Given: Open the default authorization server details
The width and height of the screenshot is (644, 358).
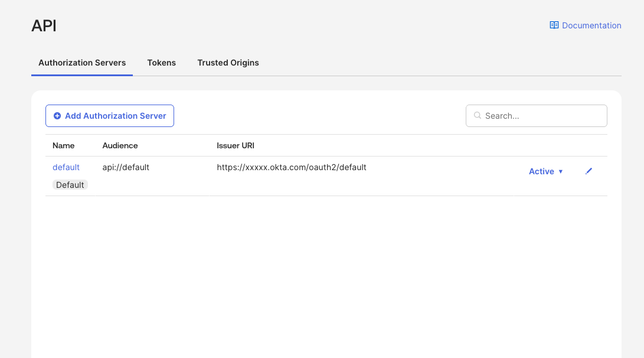Looking at the screenshot, I should tap(66, 167).
